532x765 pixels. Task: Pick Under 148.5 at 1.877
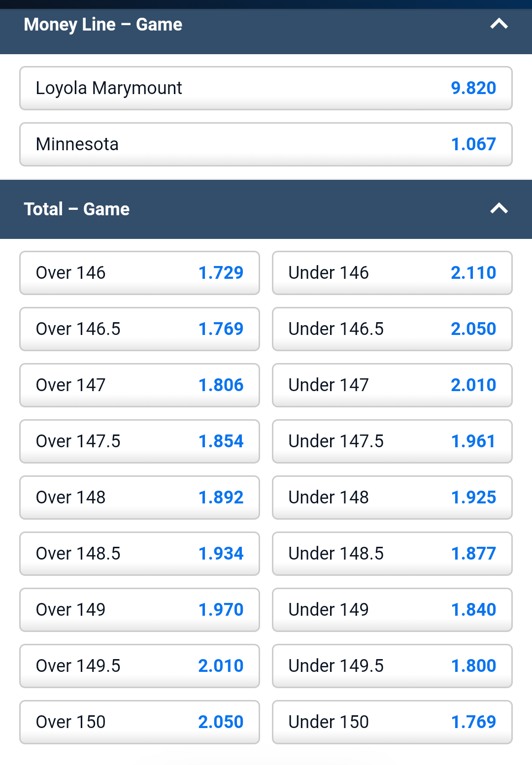[392, 554]
